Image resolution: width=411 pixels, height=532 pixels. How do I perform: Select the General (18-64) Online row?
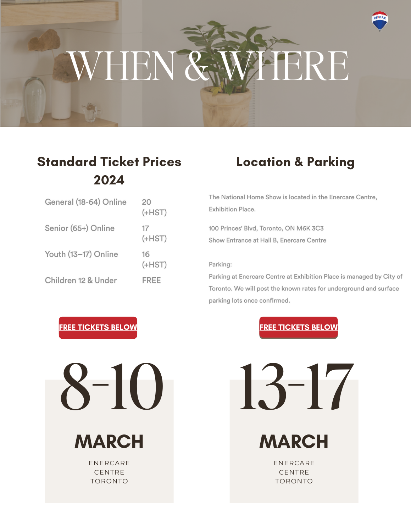click(106, 207)
